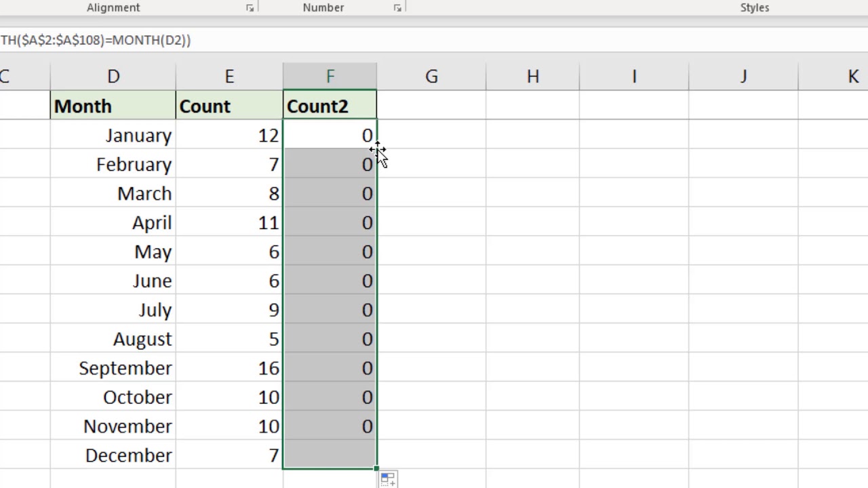Screen dimensions: 868x488
Task: Click the September count cell showing 16
Action: click(229, 368)
